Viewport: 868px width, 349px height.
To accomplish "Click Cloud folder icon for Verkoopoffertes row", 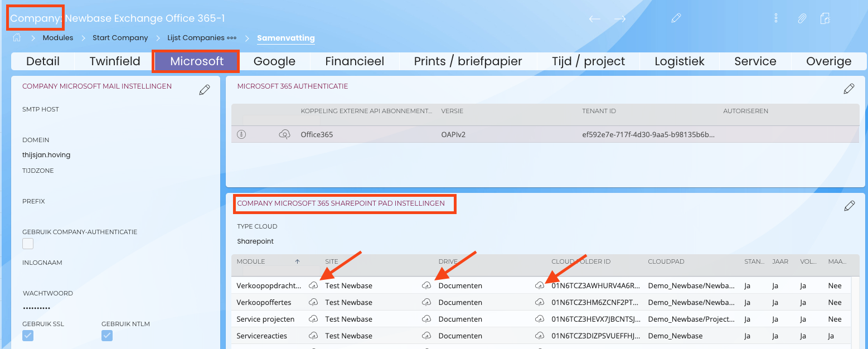I will (540, 302).
